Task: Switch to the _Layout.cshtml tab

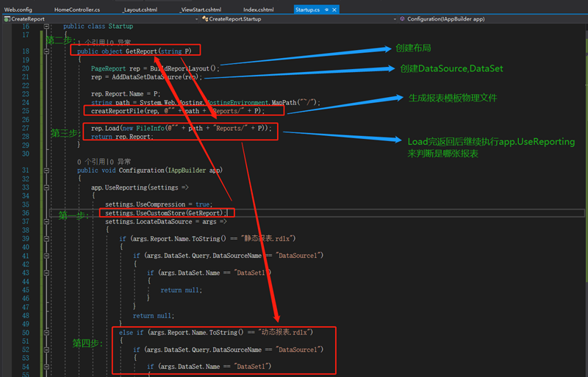Action: [140, 9]
